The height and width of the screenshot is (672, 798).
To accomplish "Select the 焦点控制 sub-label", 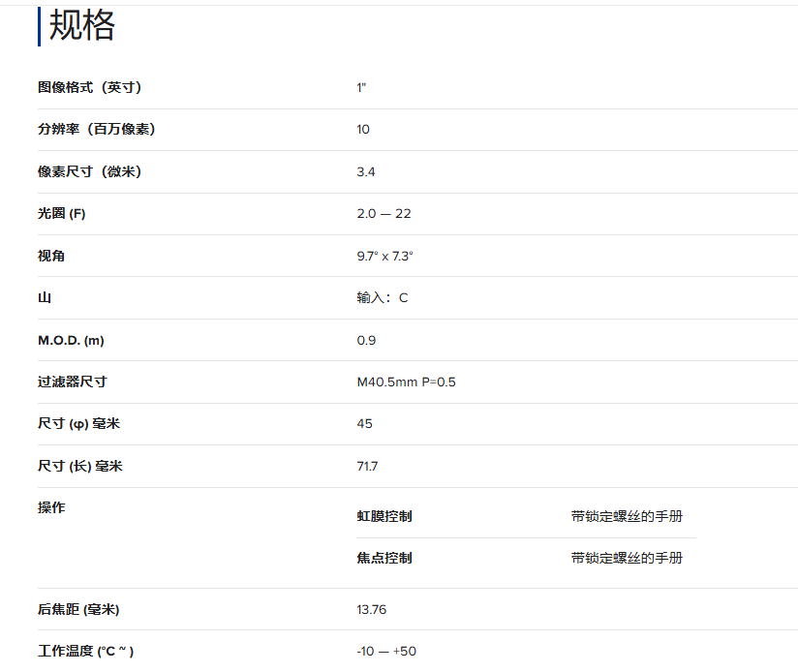I will [384, 558].
